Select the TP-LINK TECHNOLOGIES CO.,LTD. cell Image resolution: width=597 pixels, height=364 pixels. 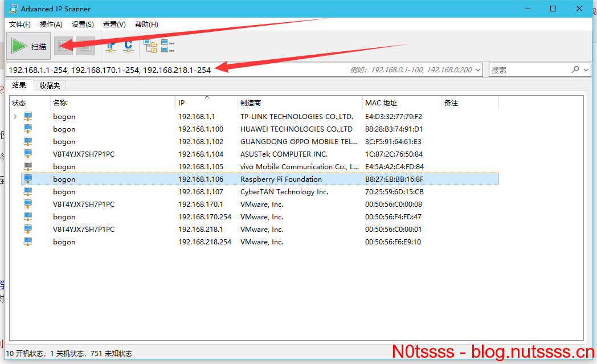(x=297, y=117)
